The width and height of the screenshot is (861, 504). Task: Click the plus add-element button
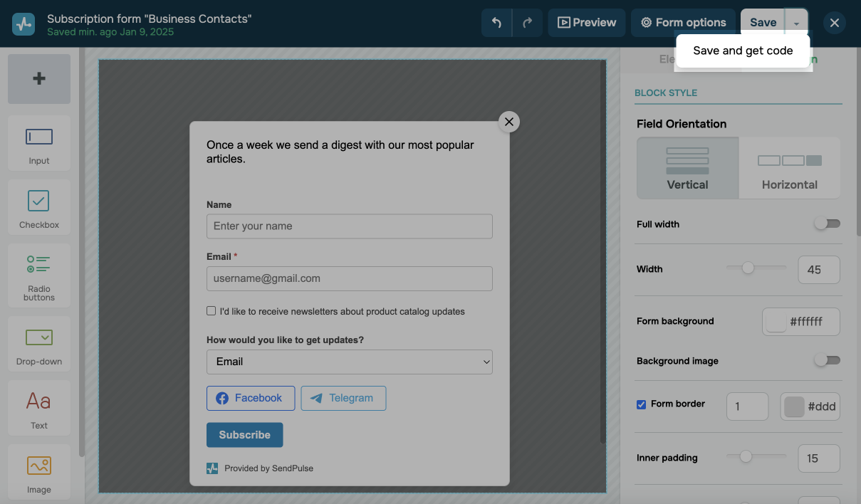[39, 79]
